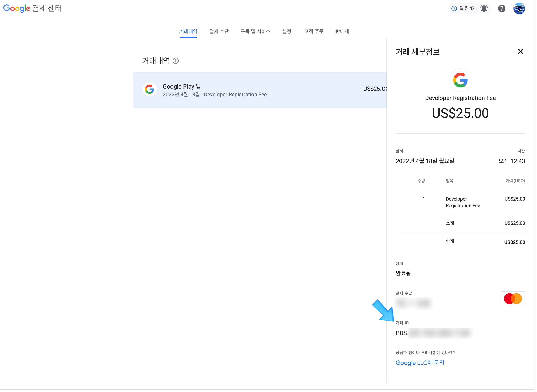Click the Google logo in the transaction details panel
The height and width of the screenshot is (392, 537).
tap(460, 80)
